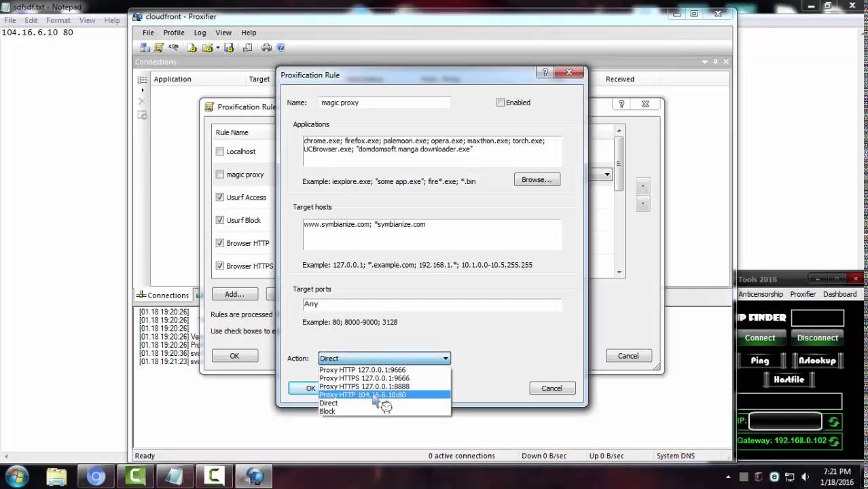Click the Target ports field showing Any
The height and width of the screenshot is (489, 868).
coord(432,304)
